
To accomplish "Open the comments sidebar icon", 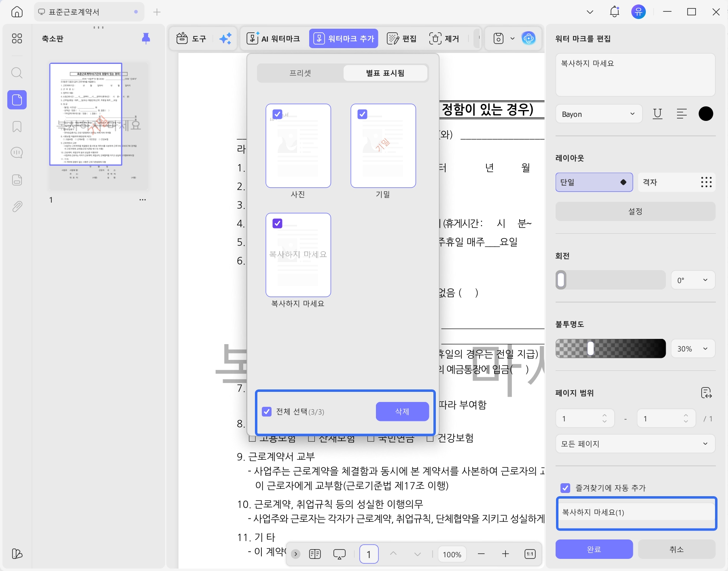I will pos(17,153).
